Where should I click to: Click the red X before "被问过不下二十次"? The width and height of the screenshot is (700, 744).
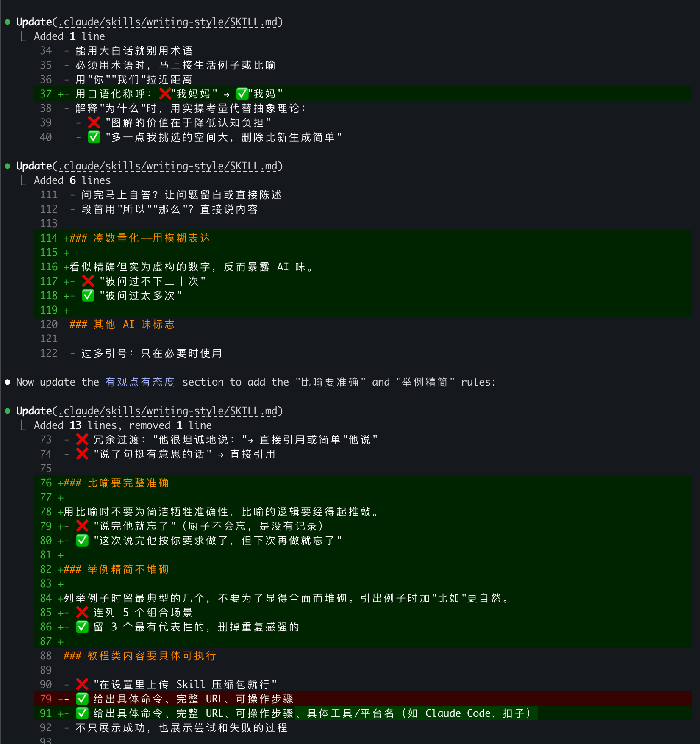88,281
